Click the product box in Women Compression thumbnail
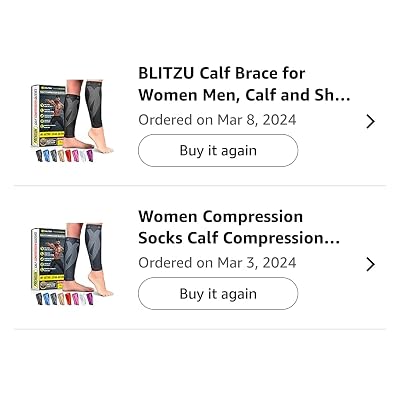 (48, 259)
